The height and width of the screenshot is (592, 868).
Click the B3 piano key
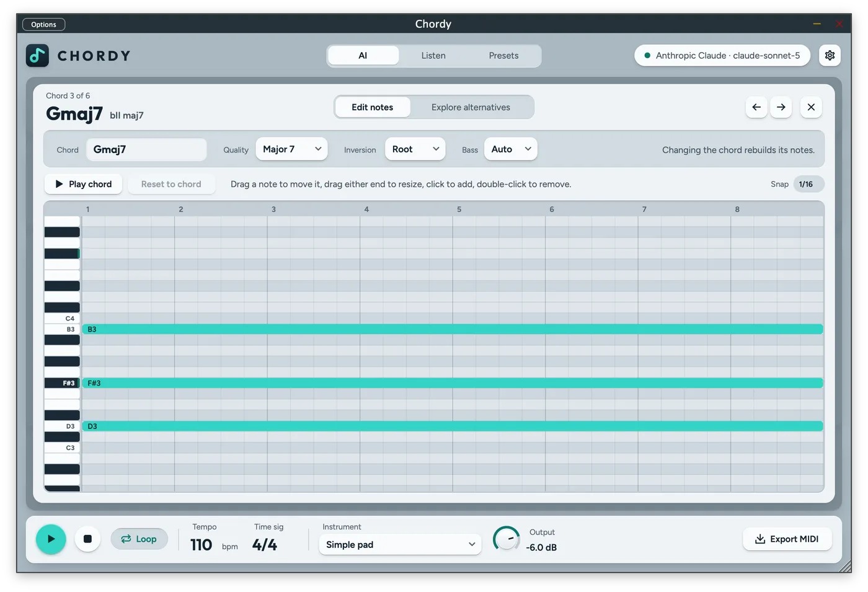tap(62, 329)
